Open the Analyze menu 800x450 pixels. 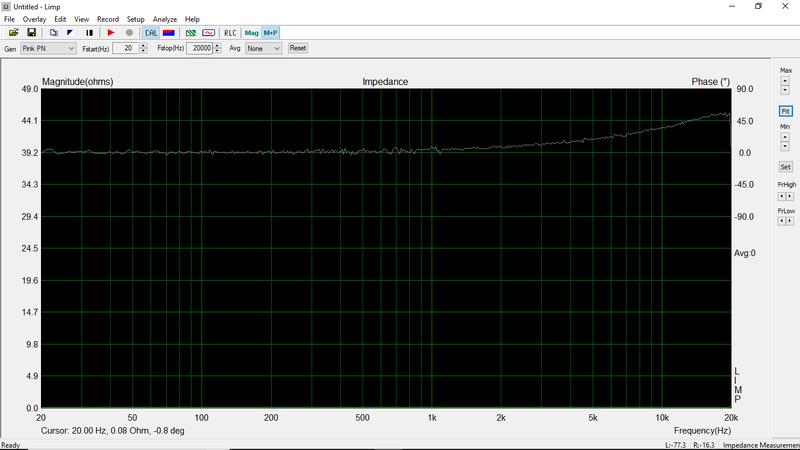pyautogui.click(x=165, y=19)
